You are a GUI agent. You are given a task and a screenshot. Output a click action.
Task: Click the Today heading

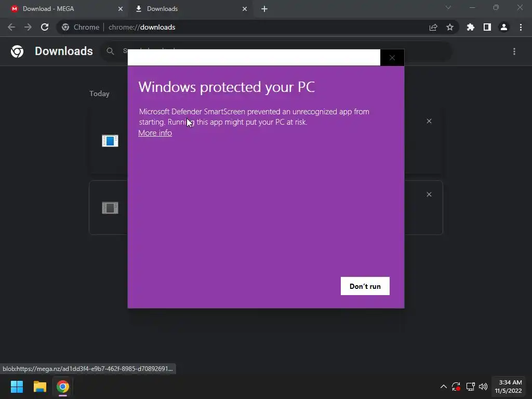click(x=99, y=94)
